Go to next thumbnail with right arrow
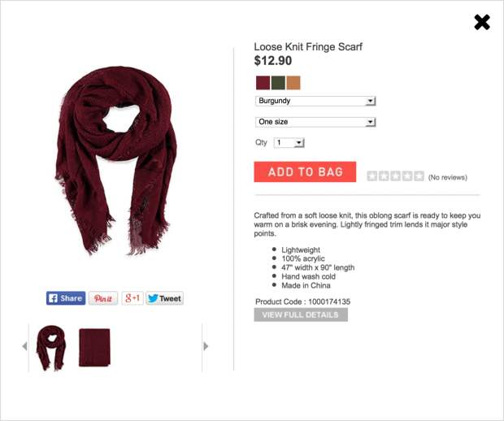504x421 pixels. [206, 346]
